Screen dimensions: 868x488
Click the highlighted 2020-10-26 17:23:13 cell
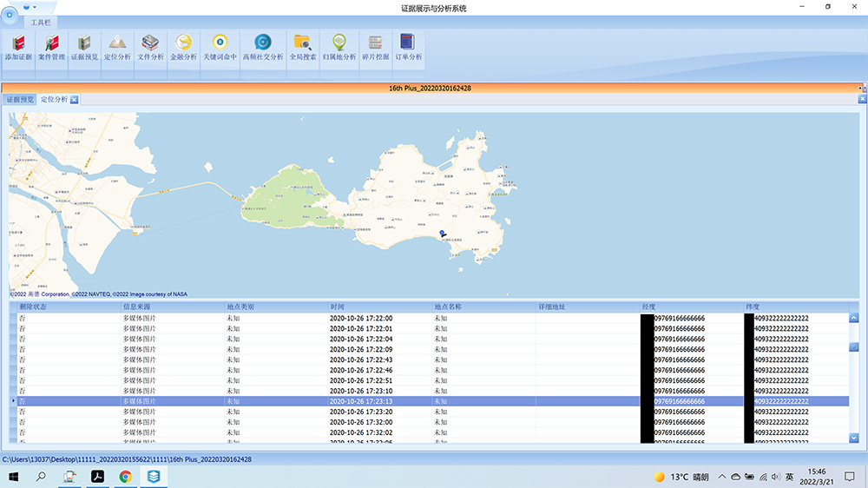[380, 401]
